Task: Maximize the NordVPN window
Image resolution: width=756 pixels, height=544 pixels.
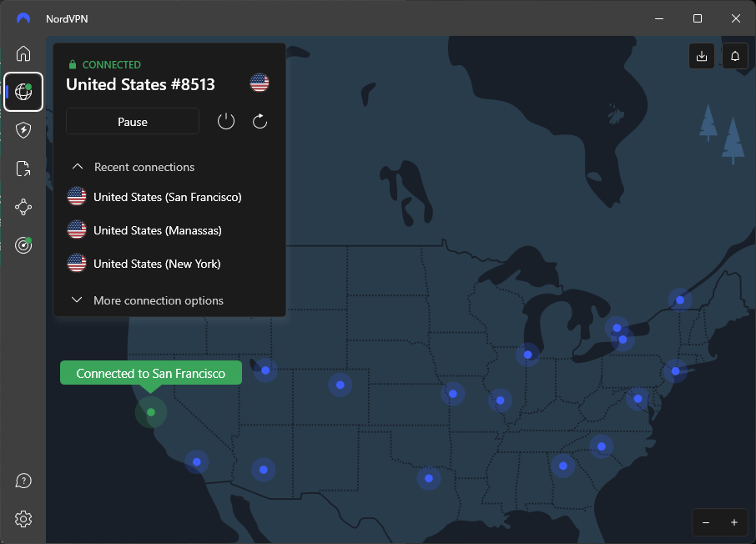Action: tap(698, 18)
